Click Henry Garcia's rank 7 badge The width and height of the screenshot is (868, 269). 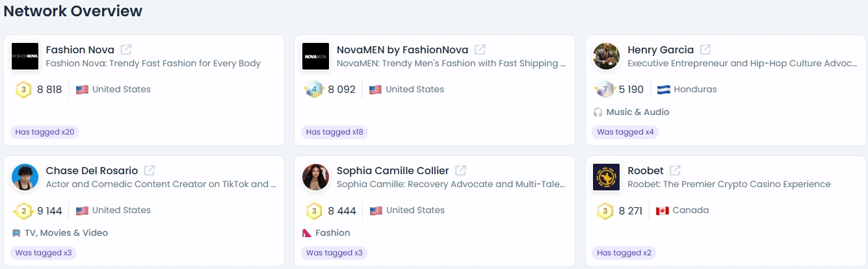coord(605,90)
